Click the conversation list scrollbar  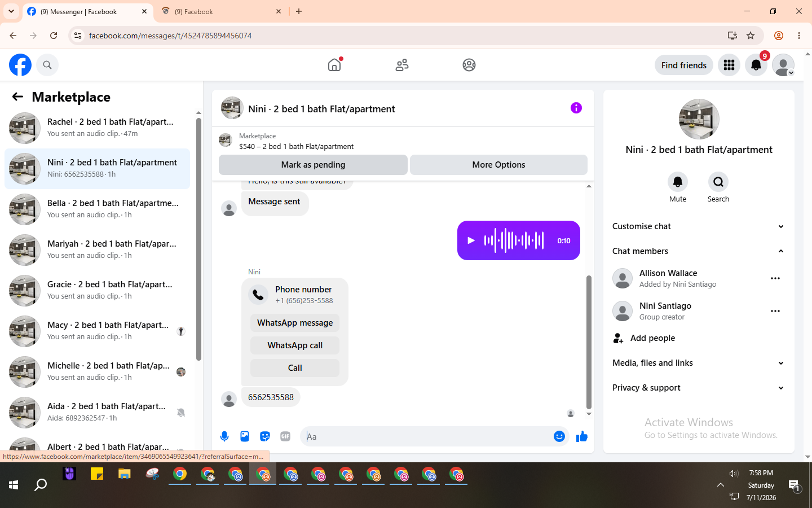coord(198,239)
